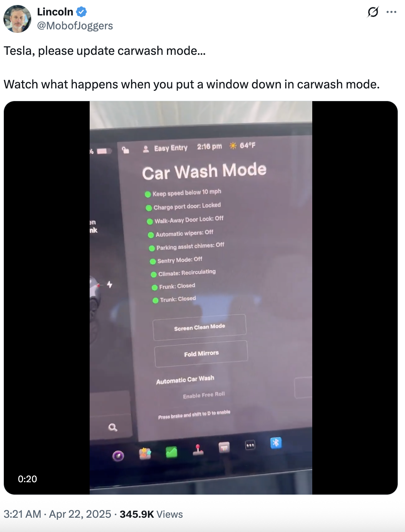Viewport: 405px width, 532px height.
Task: Click the Screen Clean Mode button
Action: tap(199, 327)
